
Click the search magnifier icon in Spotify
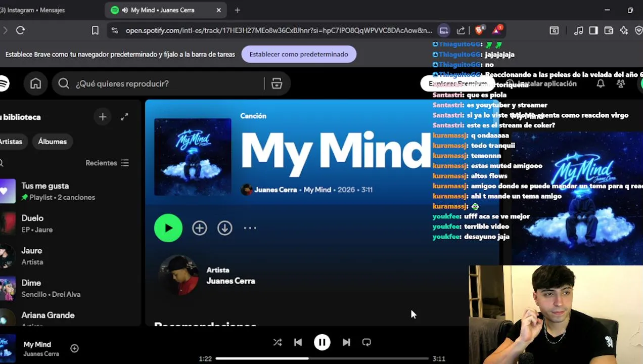tap(64, 84)
